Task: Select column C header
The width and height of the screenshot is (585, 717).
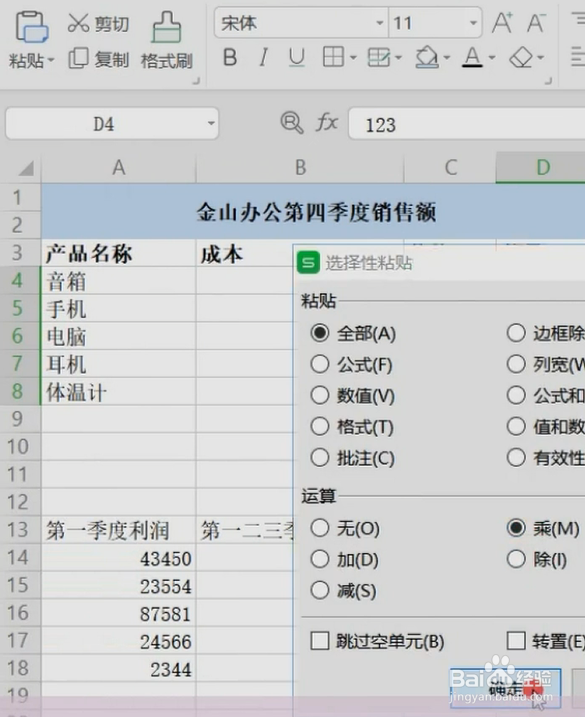Action: [451, 168]
